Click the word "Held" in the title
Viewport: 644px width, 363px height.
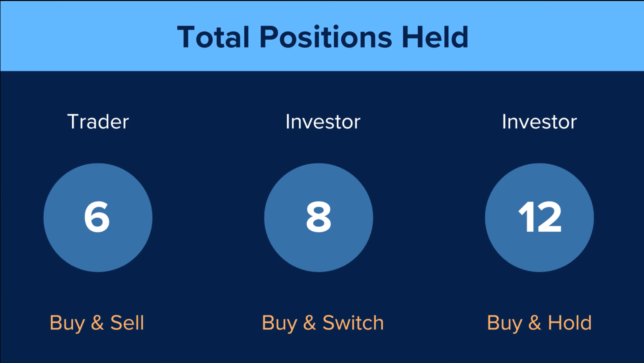pyautogui.click(x=435, y=37)
